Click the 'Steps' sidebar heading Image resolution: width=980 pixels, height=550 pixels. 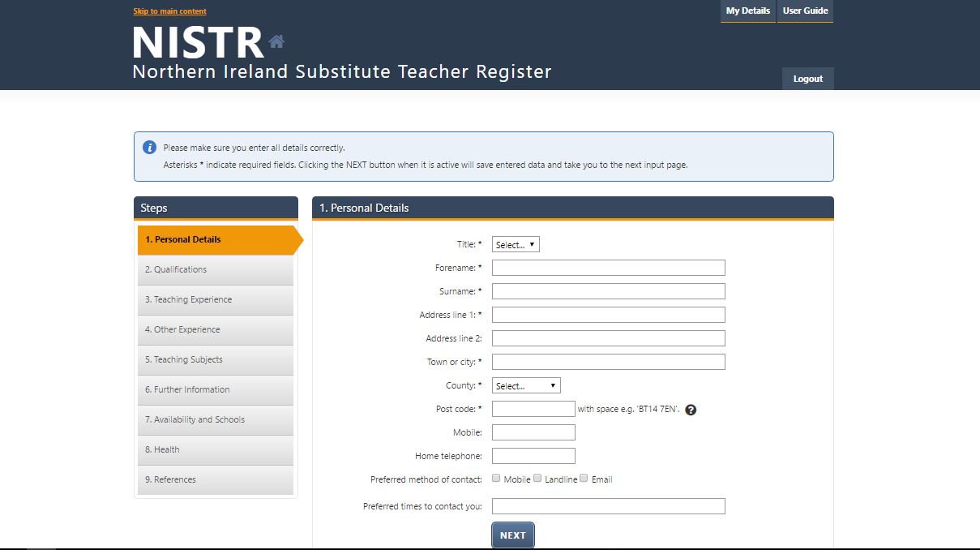[x=153, y=208]
